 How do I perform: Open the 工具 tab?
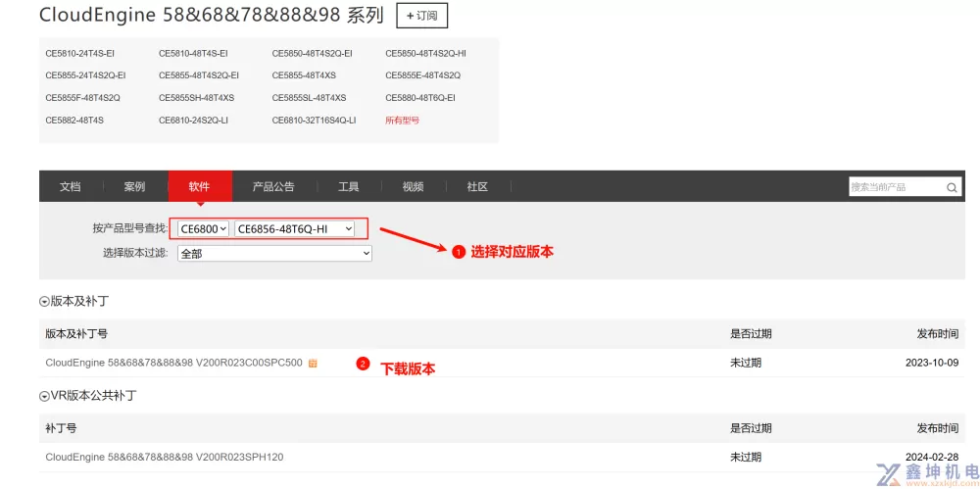pos(348,186)
